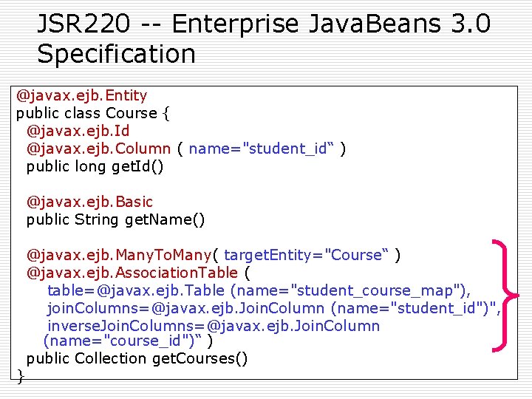Click the targetEntity="Course" attribute
The height and width of the screenshot is (399, 532).
pyautogui.click(x=307, y=255)
